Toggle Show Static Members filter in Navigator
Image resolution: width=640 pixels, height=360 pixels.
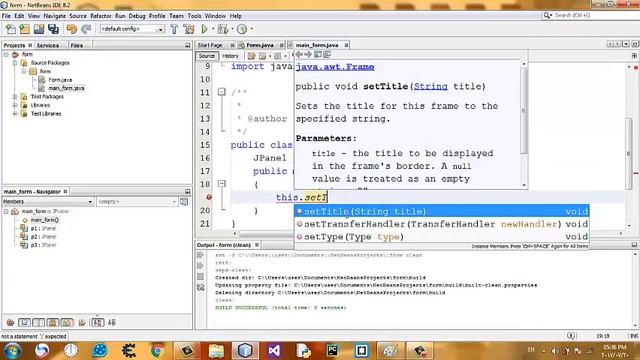tap(39, 322)
